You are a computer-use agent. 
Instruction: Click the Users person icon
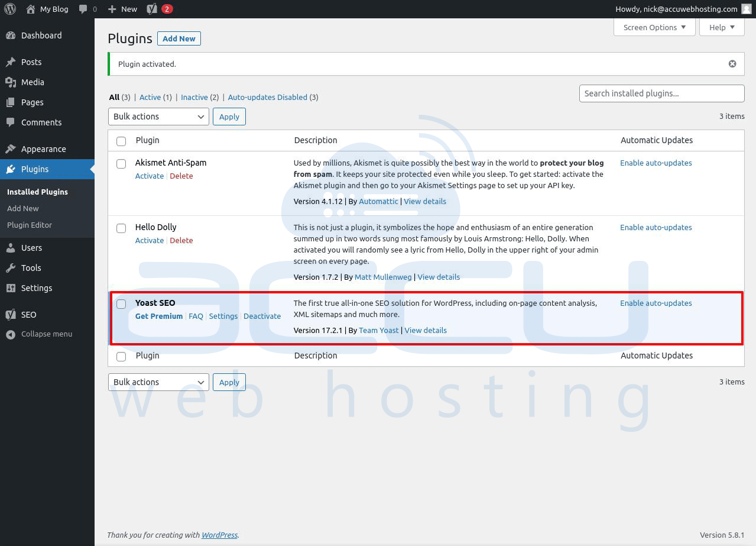click(x=11, y=248)
